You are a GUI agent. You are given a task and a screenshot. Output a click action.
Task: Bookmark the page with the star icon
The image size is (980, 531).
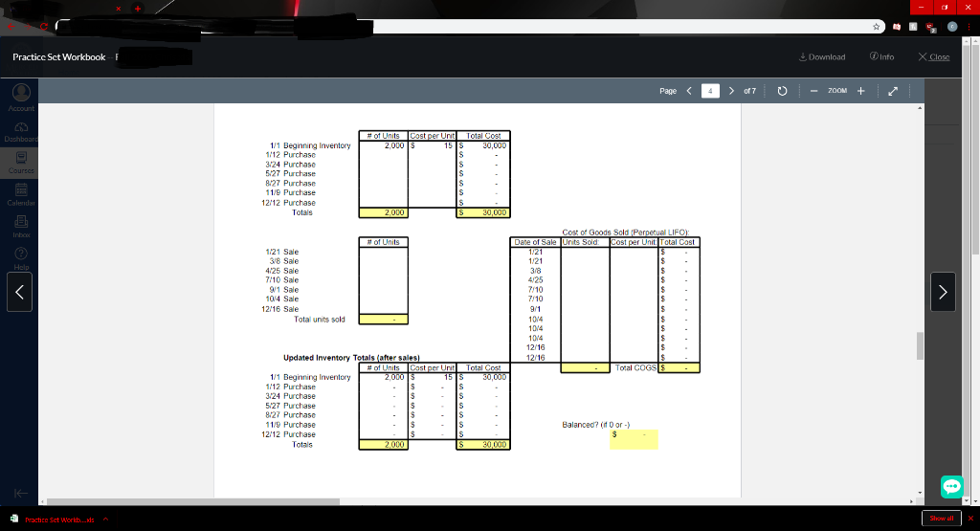(x=877, y=26)
